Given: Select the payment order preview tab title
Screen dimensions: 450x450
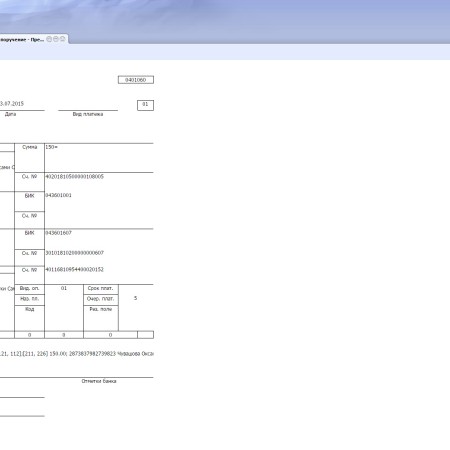Looking at the screenshot, I should [22, 40].
